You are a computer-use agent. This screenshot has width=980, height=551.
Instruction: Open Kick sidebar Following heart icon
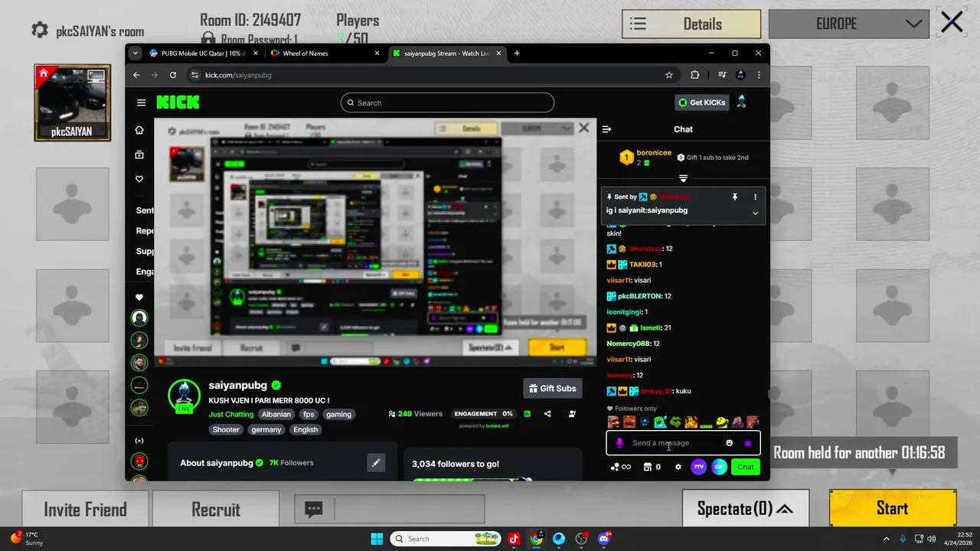[139, 179]
